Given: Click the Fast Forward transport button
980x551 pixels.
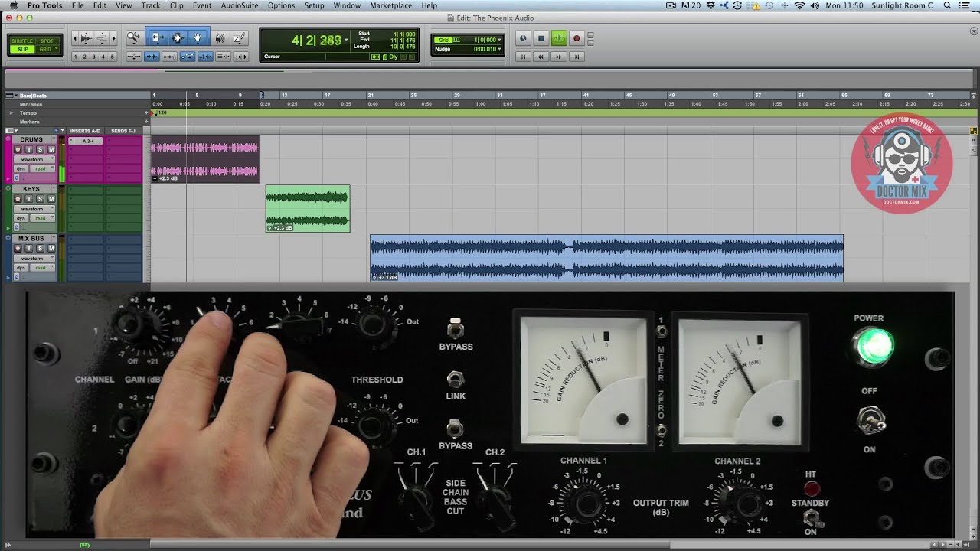Looking at the screenshot, I should click(559, 57).
